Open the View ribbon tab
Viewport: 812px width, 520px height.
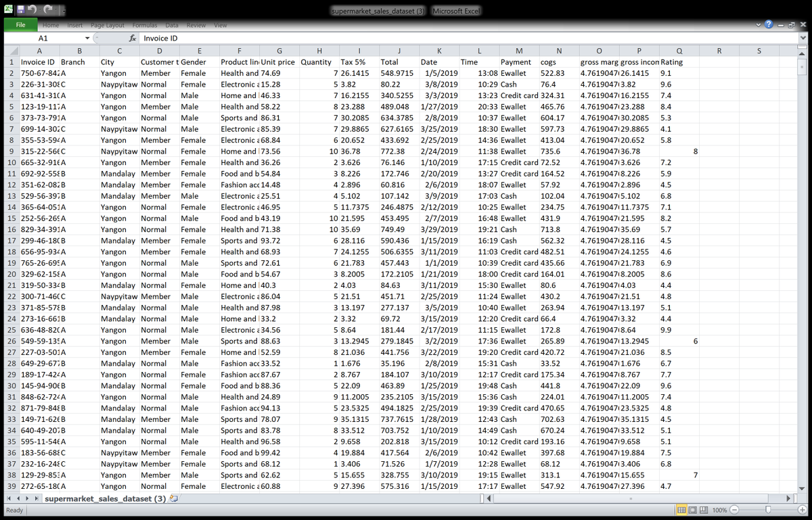(x=221, y=25)
